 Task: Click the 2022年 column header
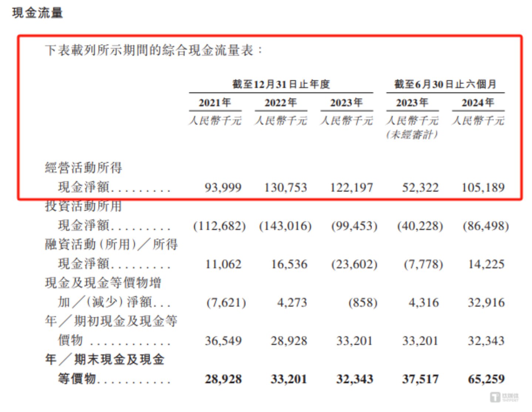click(281, 102)
